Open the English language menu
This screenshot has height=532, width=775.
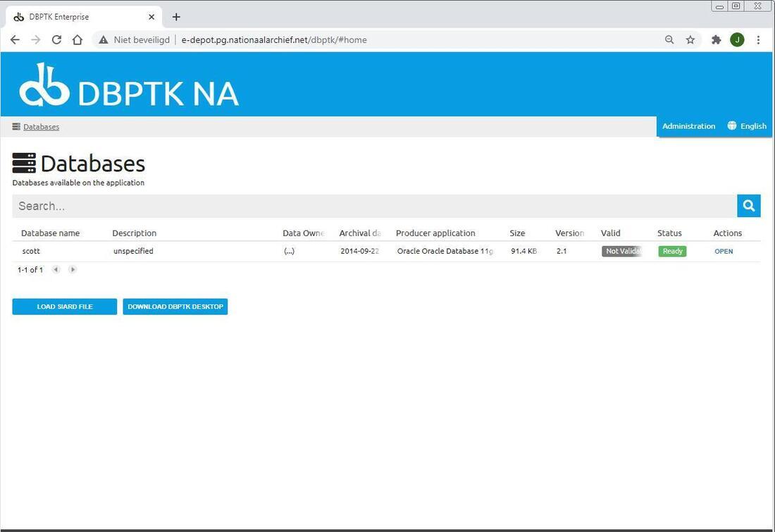pos(753,126)
